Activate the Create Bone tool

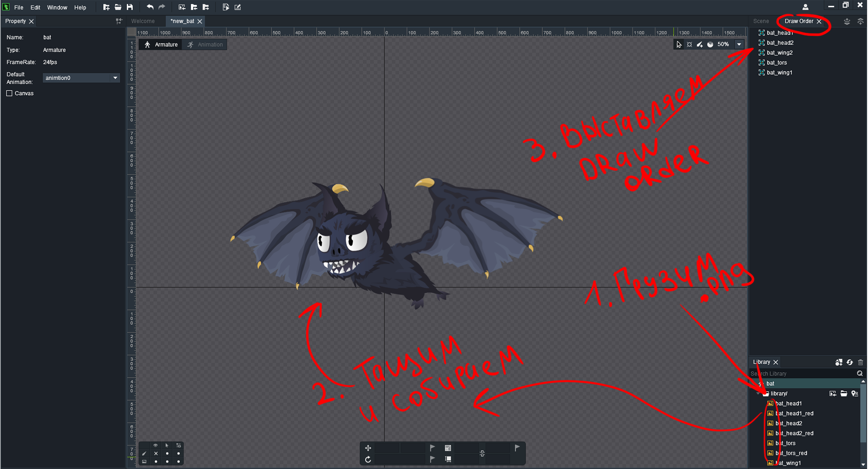coord(700,44)
